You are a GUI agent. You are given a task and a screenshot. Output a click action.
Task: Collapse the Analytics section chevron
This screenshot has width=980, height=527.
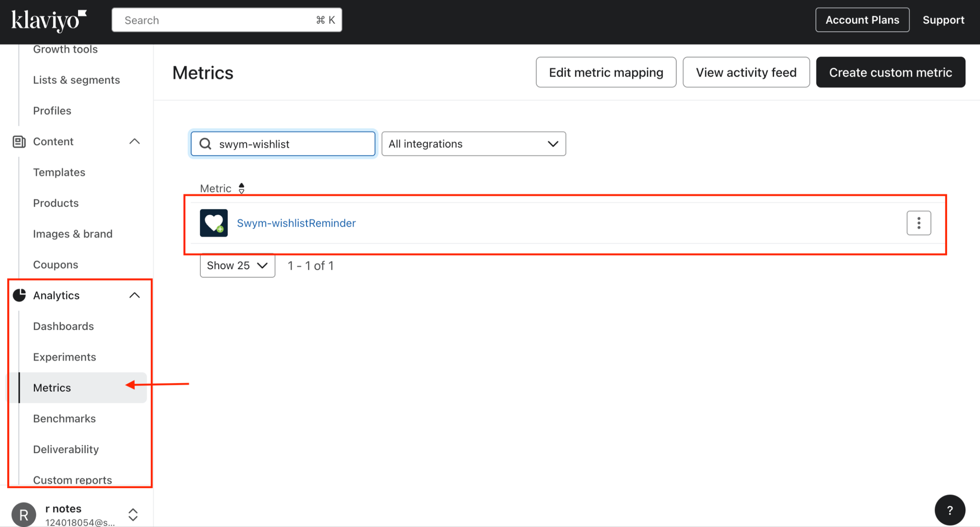point(135,296)
